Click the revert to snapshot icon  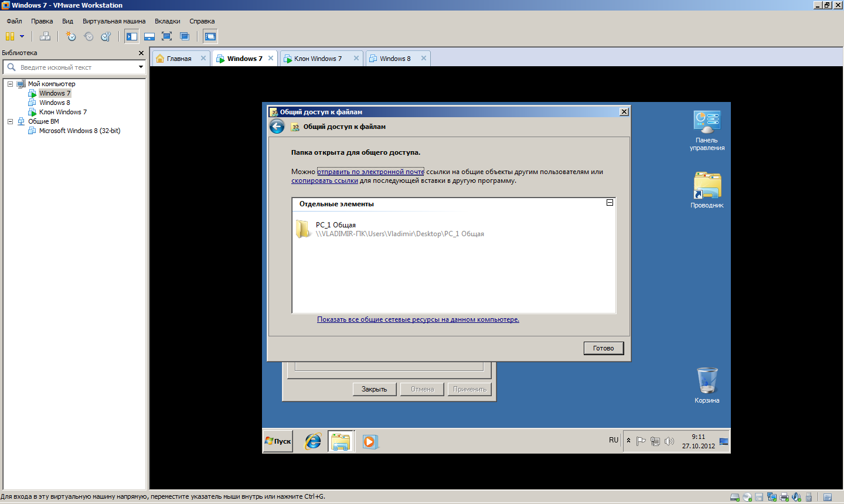coord(89,36)
